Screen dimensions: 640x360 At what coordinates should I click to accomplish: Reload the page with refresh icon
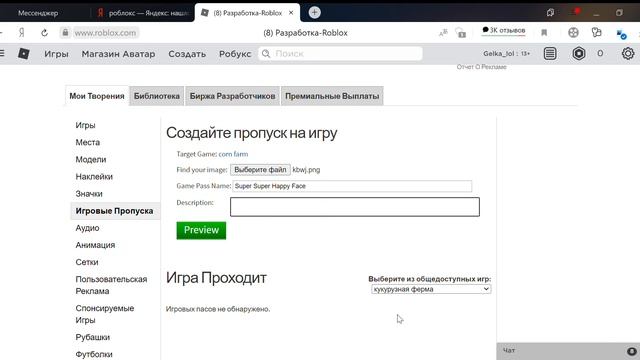(x=44, y=33)
